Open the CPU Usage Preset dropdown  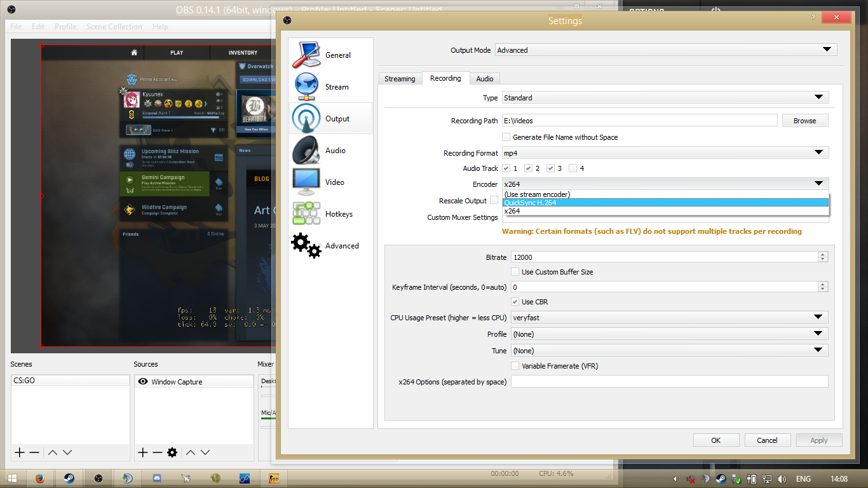(x=670, y=318)
